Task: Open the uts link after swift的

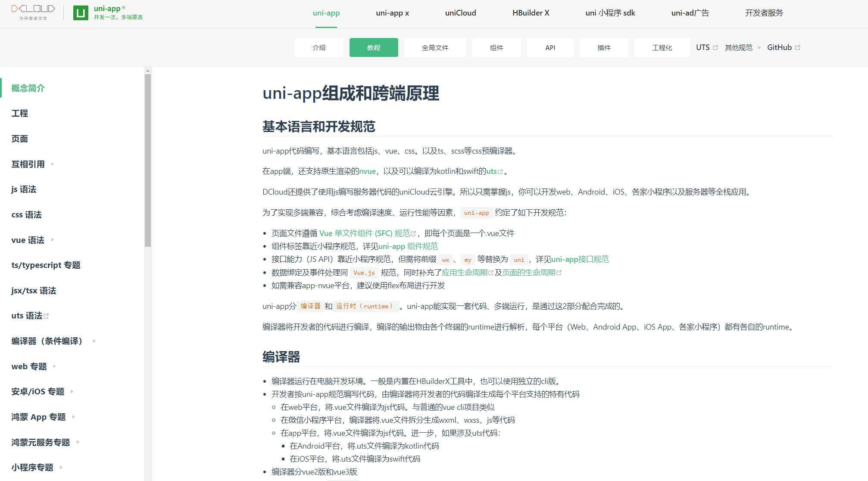Action: click(492, 171)
